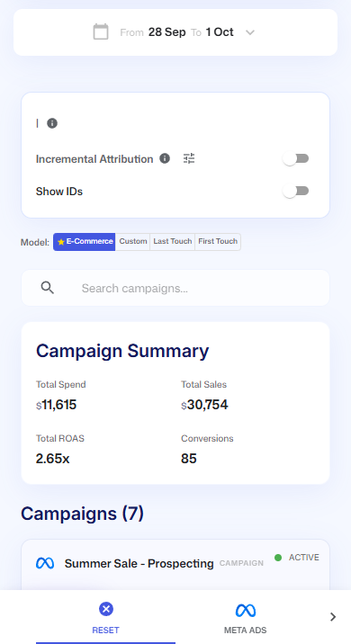This screenshot has height=644, width=351.
Task: Click the Reset X icon
Action: click(x=106, y=609)
